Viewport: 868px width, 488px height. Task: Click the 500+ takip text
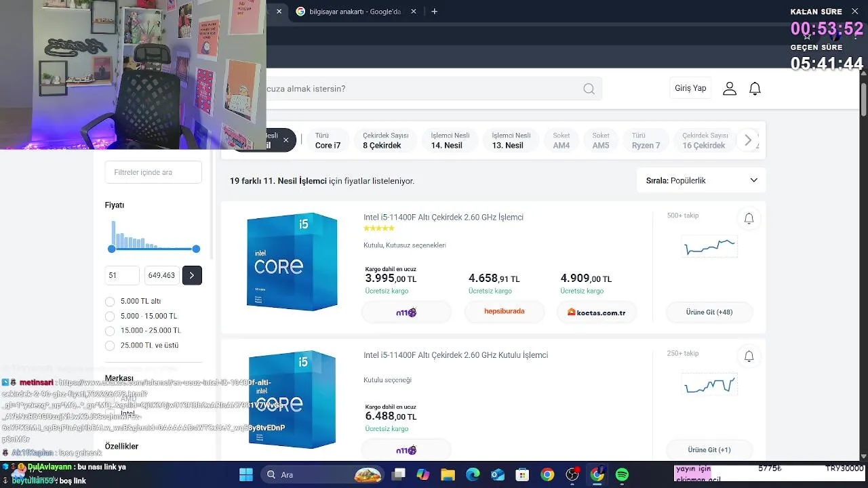pyautogui.click(x=683, y=216)
